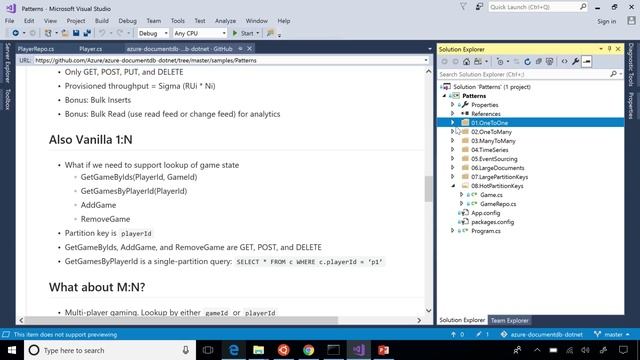Switch to the Player.cs tab
The height and width of the screenshot is (360, 640).
point(91,49)
